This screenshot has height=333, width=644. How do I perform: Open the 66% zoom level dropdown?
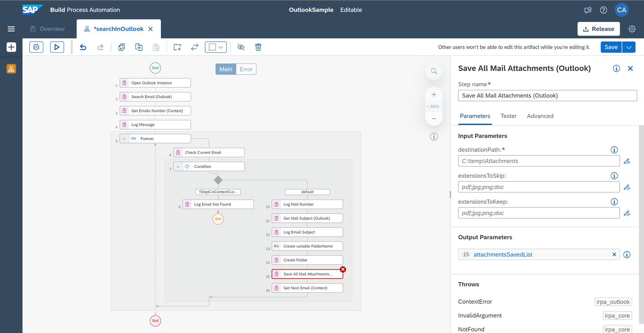[433, 107]
